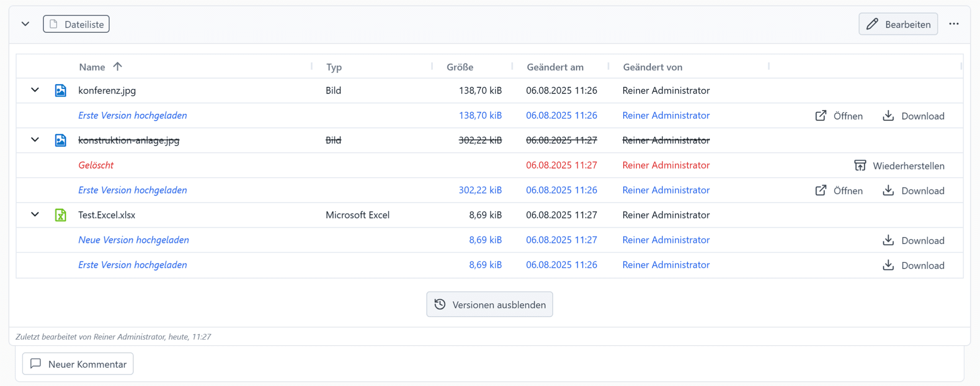Sort by the Name column header
This screenshot has height=386, width=980.
point(92,67)
